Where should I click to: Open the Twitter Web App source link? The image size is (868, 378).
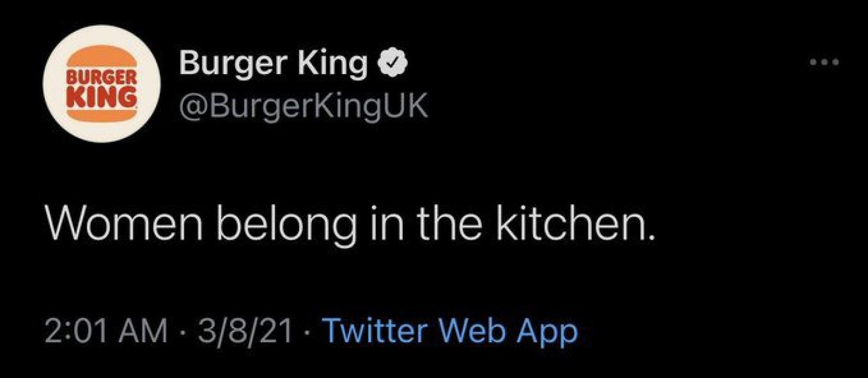pyautogui.click(x=452, y=332)
